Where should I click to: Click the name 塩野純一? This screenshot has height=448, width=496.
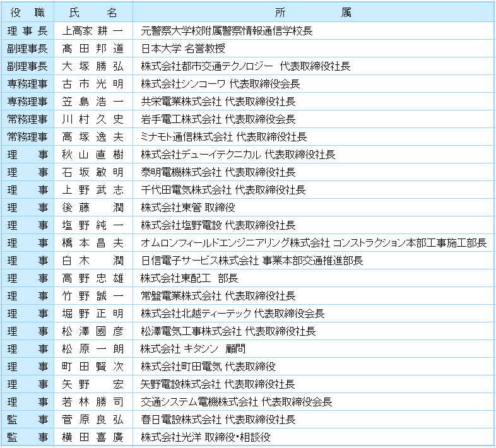[93, 226]
